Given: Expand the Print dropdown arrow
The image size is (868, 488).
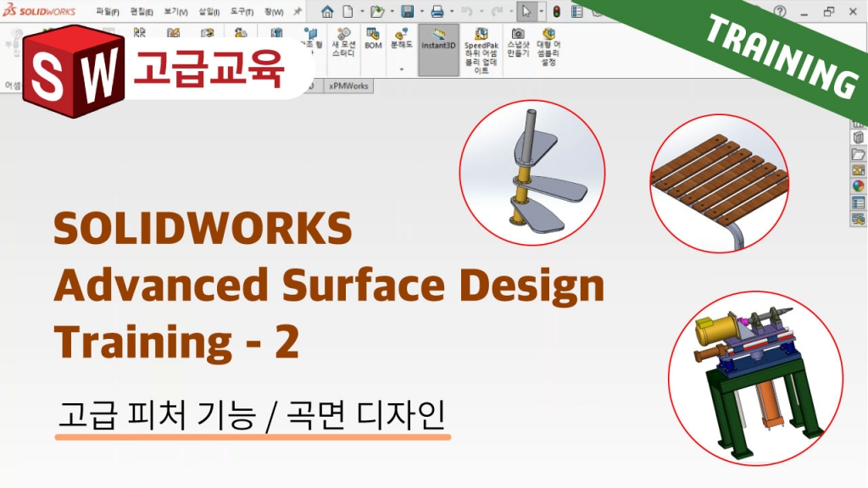Looking at the screenshot, I should click(452, 11).
